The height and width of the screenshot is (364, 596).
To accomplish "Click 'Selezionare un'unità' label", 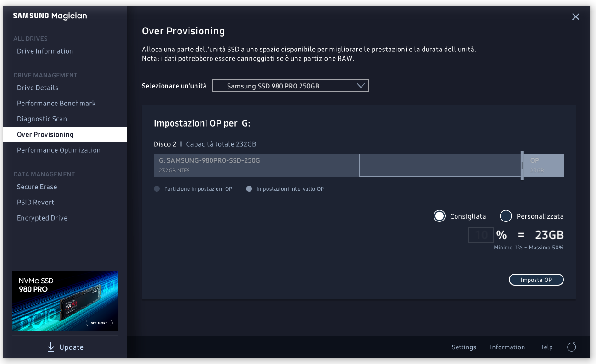I will 174,86.
